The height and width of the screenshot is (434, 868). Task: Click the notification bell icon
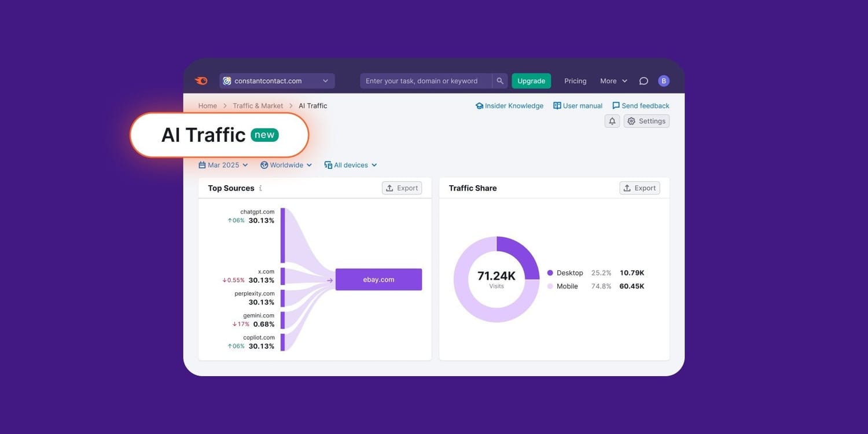pos(612,121)
